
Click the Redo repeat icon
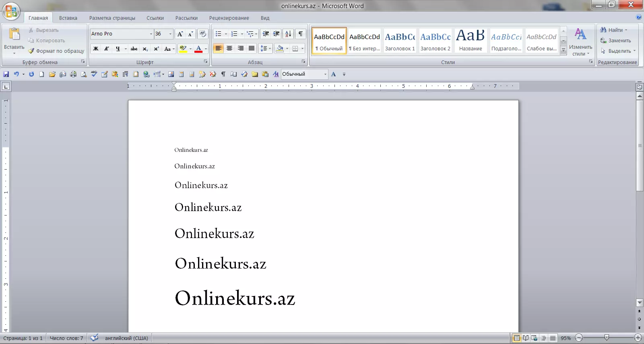[31, 74]
